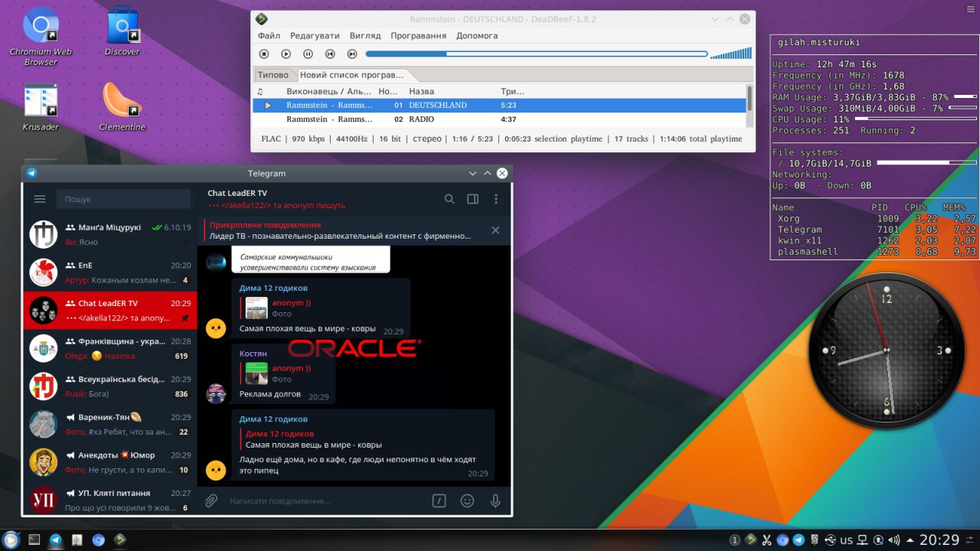Open the Файл menu
Screen dimensions: 980x551
[269, 36]
